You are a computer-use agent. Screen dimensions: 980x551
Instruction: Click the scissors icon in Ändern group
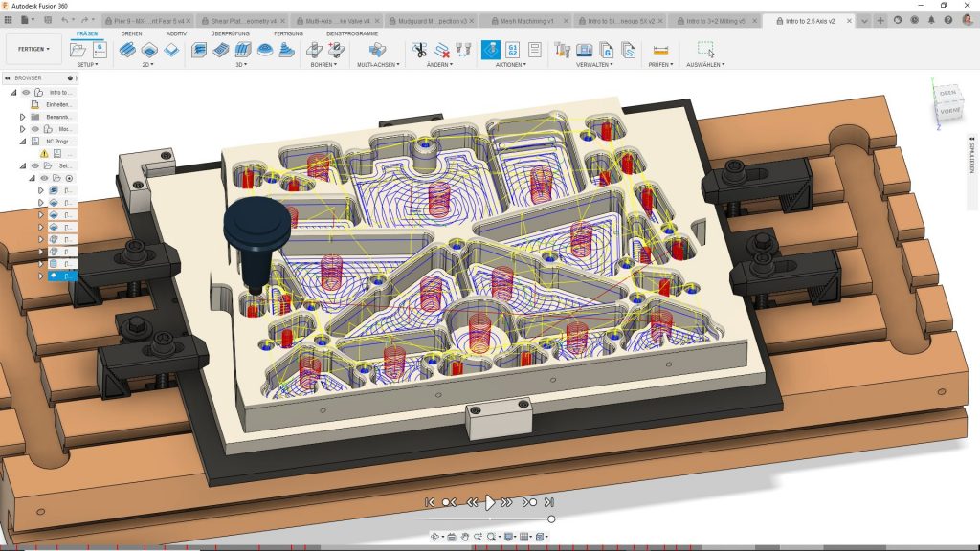[x=420, y=49]
